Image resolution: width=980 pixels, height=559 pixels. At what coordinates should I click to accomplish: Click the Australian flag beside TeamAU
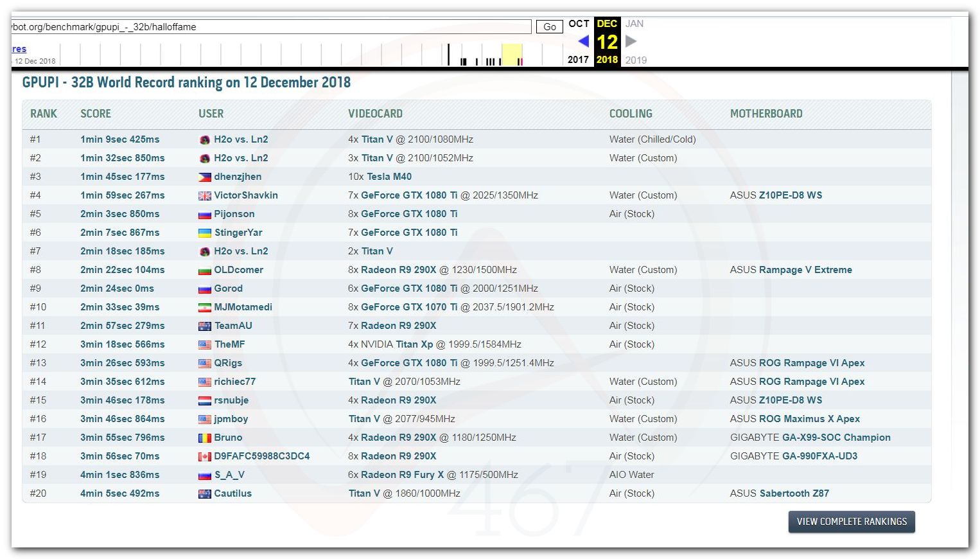[205, 326]
